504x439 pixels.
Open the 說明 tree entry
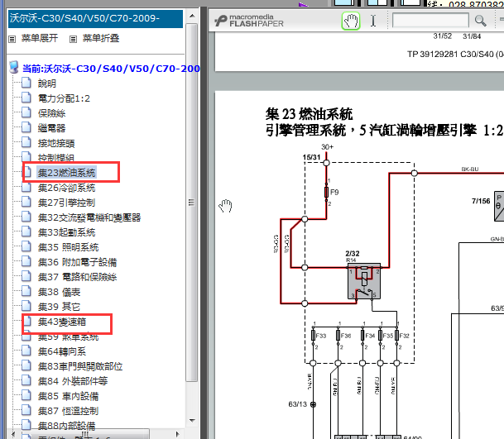point(47,84)
